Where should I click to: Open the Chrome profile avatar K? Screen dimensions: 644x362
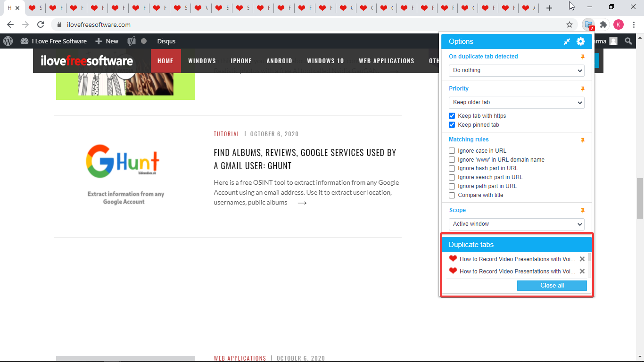coord(619,25)
